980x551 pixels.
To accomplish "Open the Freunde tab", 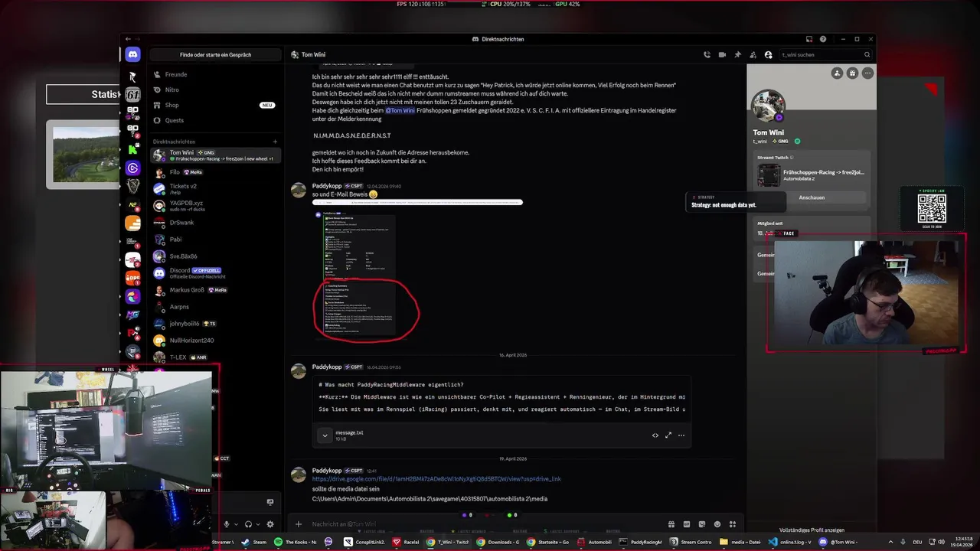I will (215, 74).
